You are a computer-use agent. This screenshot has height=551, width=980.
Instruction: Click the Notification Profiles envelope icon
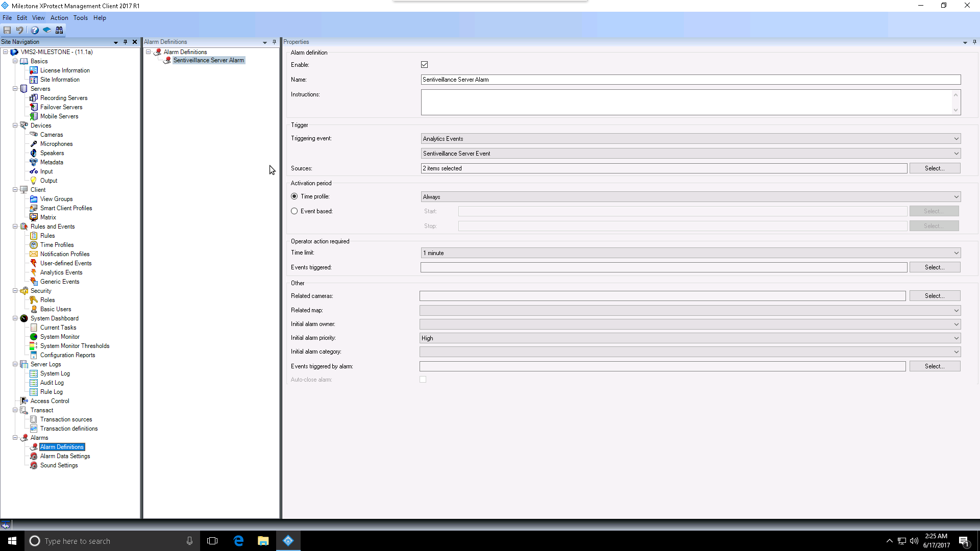point(34,254)
